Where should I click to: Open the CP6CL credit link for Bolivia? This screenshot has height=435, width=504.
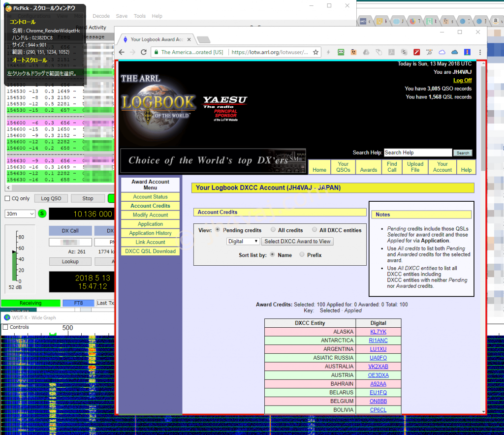pos(378,409)
